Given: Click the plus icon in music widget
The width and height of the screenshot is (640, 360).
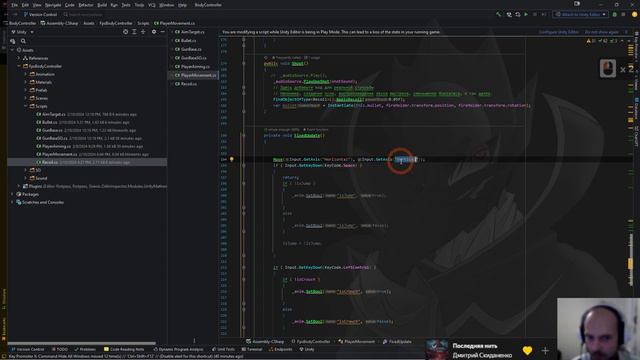Looking at the screenshot, I should click(x=545, y=350).
